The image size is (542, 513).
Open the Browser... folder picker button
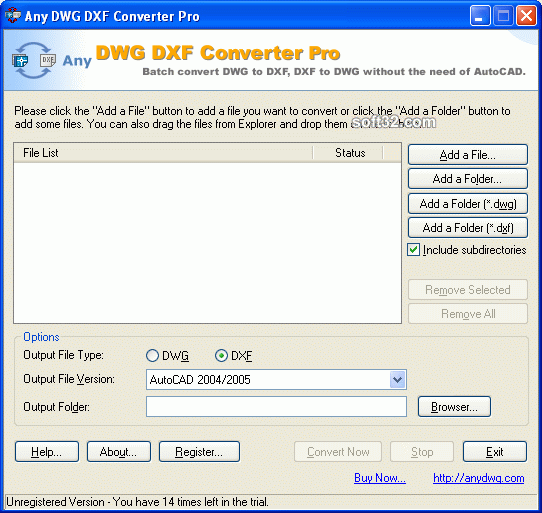coord(454,407)
